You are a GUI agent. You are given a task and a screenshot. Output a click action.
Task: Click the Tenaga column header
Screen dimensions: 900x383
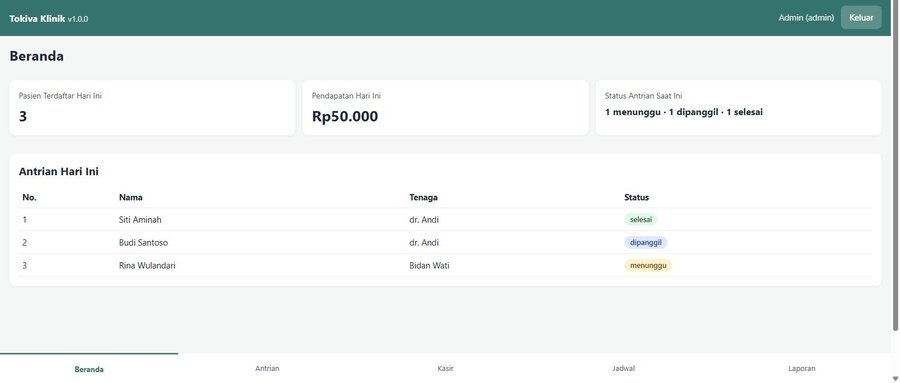click(x=424, y=197)
